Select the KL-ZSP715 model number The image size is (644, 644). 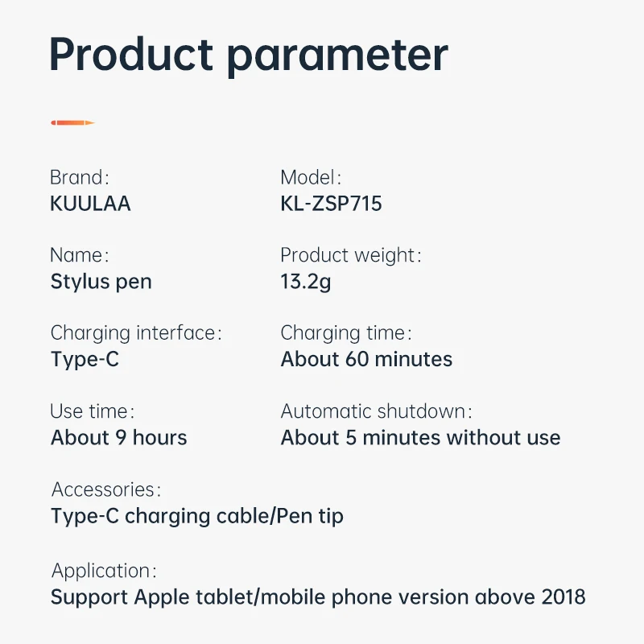pyautogui.click(x=331, y=204)
